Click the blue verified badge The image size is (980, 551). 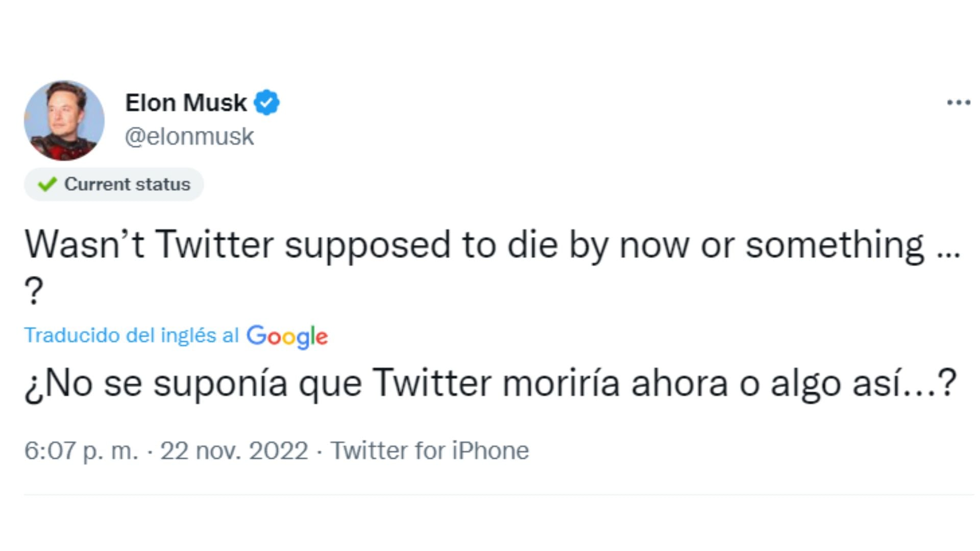pyautogui.click(x=267, y=103)
